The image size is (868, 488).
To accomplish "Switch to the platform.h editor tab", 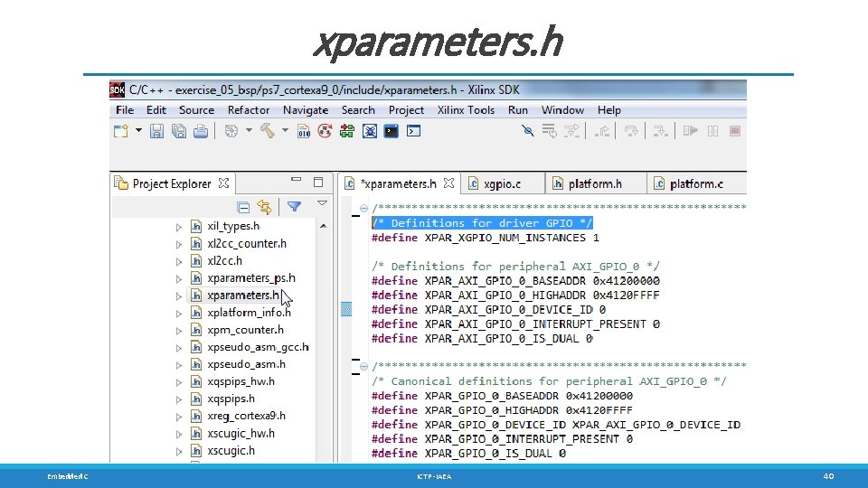I will click(596, 183).
